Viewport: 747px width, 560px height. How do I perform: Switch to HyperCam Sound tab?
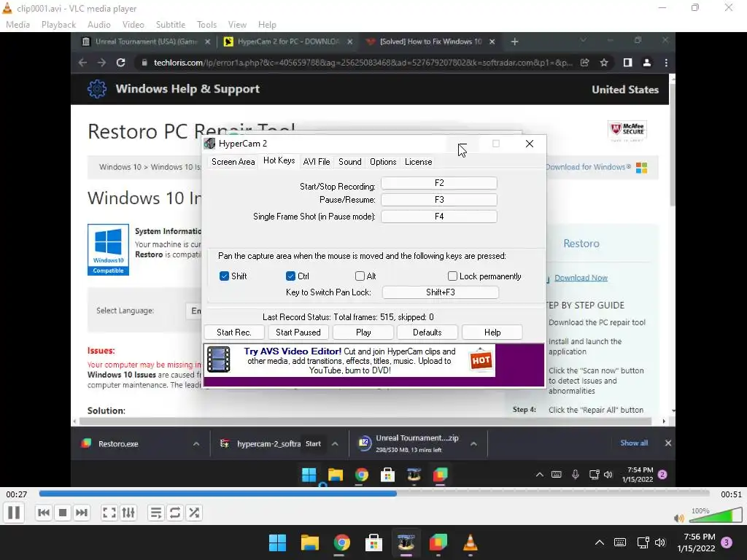349,162
